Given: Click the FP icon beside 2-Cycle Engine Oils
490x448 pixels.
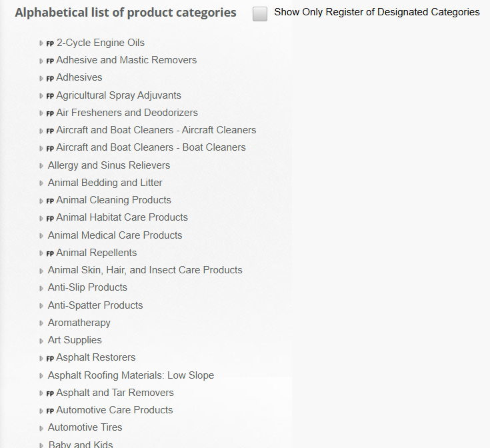Looking at the screenshot, I should point(51,43).
